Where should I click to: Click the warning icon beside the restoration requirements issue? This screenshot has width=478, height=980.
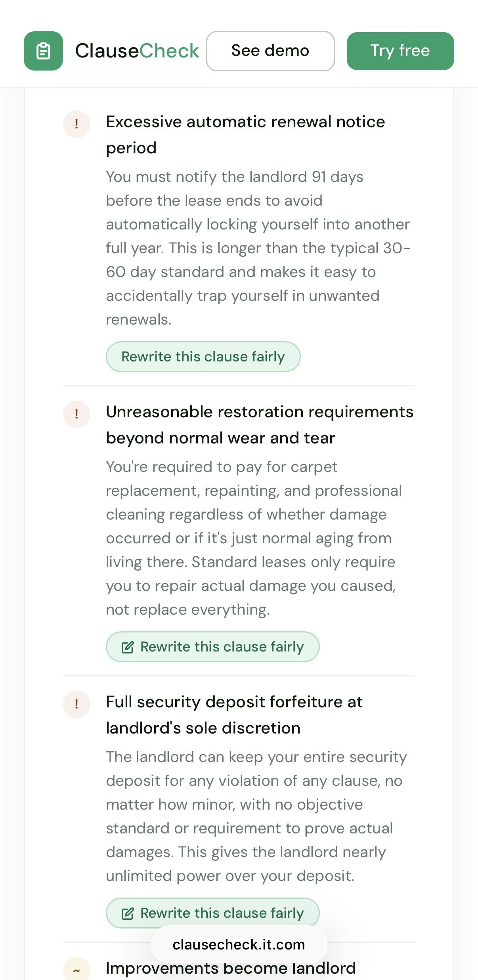tap(76, 415)
